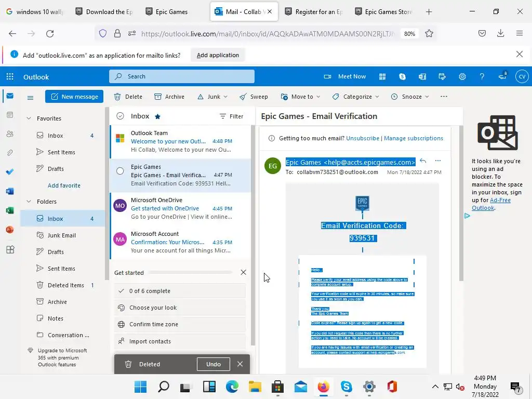This screenshot has width=532, height=399.
Task: Open the Windows Start button
Action: point(140,387)
